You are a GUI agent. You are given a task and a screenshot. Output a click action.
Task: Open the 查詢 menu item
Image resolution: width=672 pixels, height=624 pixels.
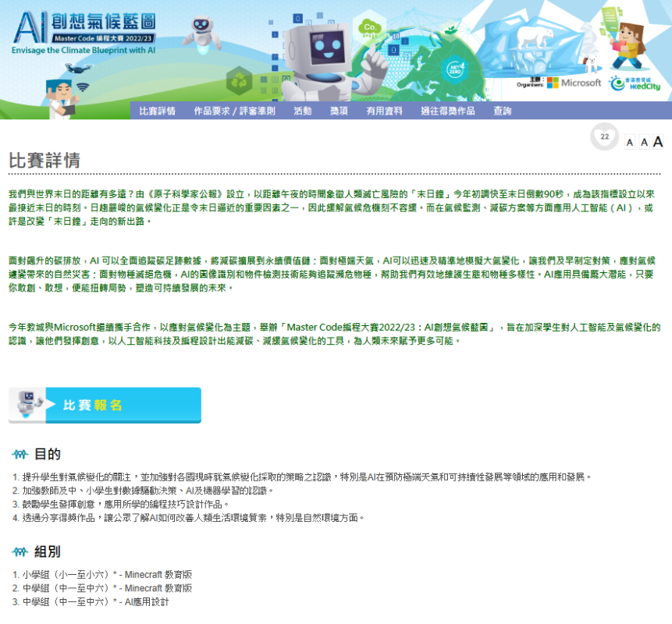[x=502, y=111]
